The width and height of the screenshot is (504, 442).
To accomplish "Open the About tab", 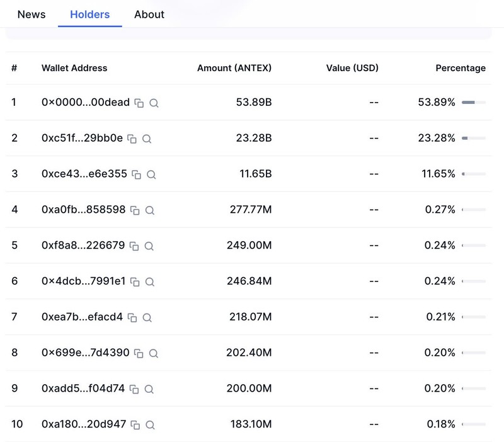I will 149,14.
